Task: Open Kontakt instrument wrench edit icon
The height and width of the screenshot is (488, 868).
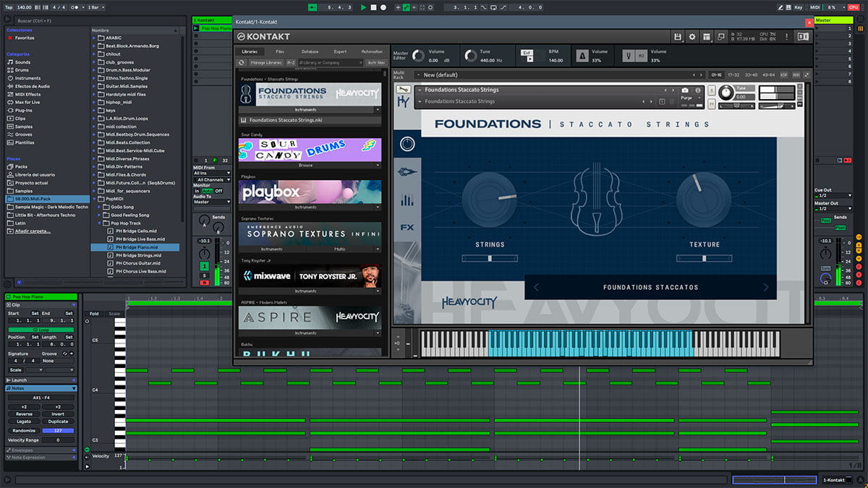Action: pyautogui.click(x=404, y=90)
